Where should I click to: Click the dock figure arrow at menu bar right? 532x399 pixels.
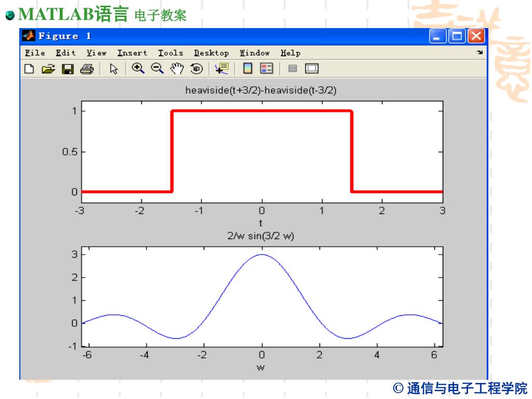point(480,52)
